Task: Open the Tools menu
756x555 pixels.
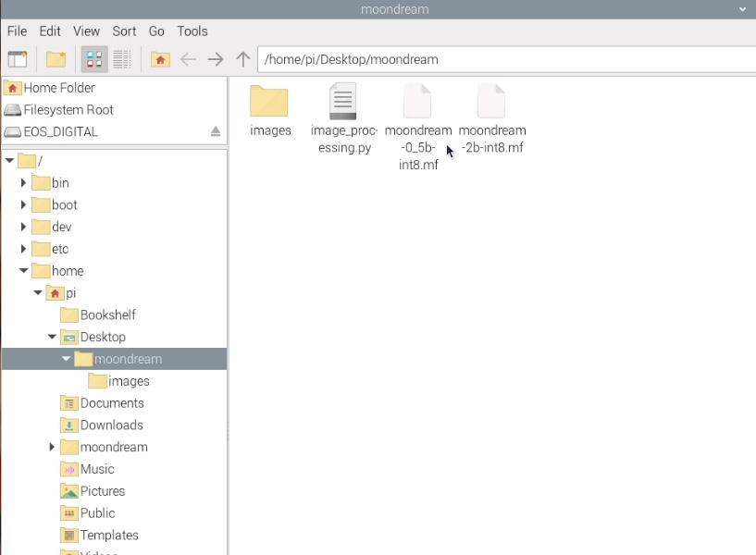Action: [192, 31]
